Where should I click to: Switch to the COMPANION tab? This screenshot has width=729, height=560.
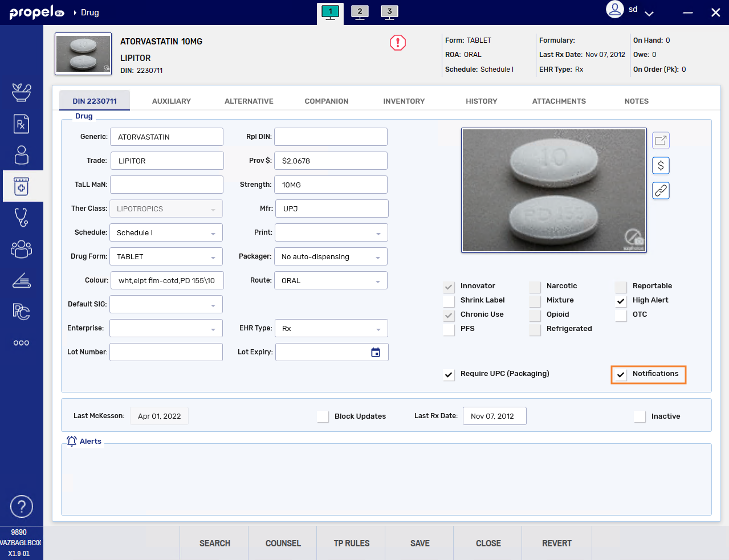pyautogui.click(x=327, y=101)
